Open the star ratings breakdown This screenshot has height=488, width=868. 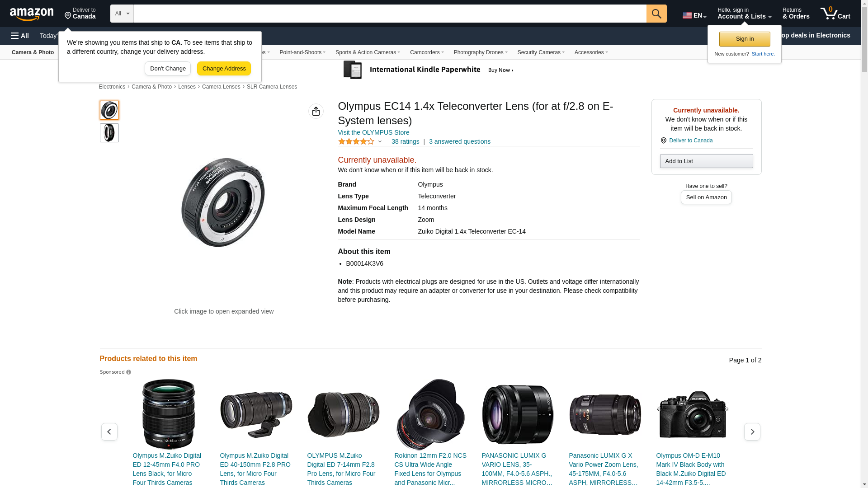[360, 141]
